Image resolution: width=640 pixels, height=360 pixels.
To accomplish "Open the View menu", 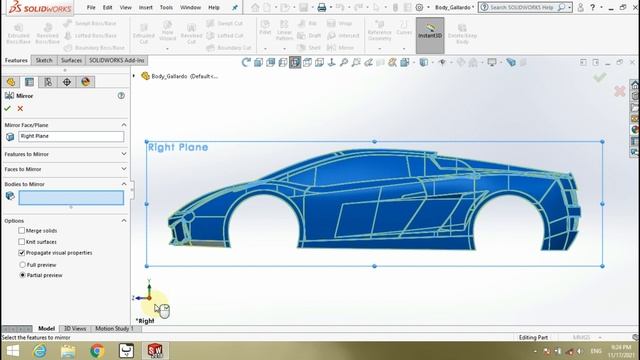I will pyautogui.click(x=126, y=7).
